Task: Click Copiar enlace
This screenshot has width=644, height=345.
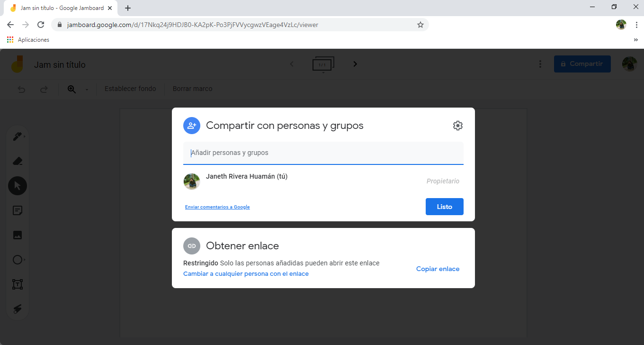Action: [438, 269]
